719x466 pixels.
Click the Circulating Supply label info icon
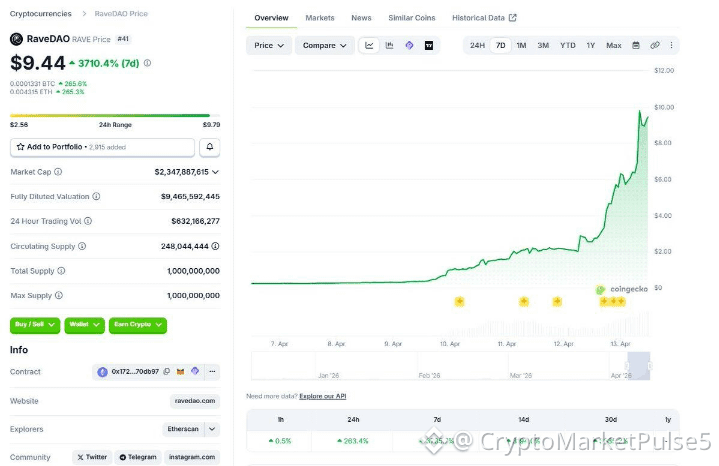[82, 246]
